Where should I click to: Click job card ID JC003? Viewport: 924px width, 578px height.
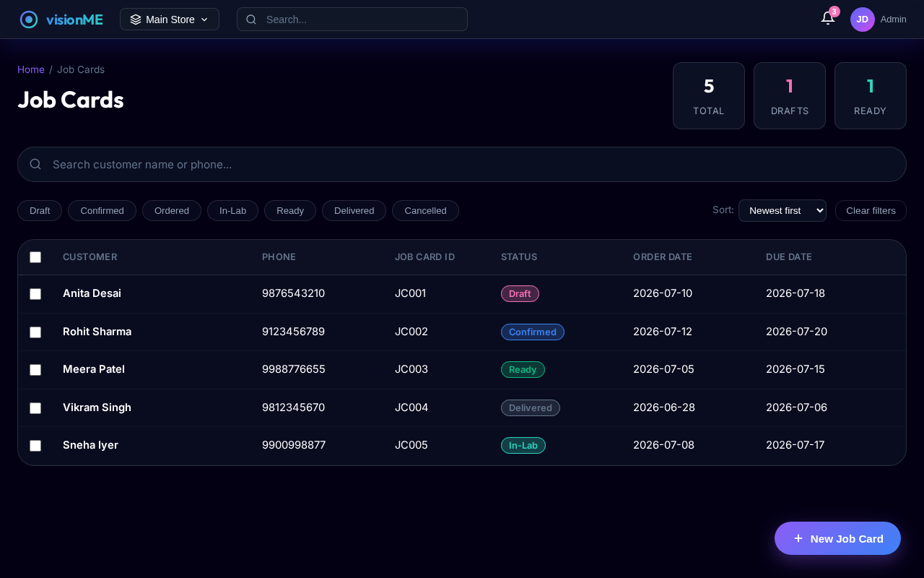tap(411, 369)
